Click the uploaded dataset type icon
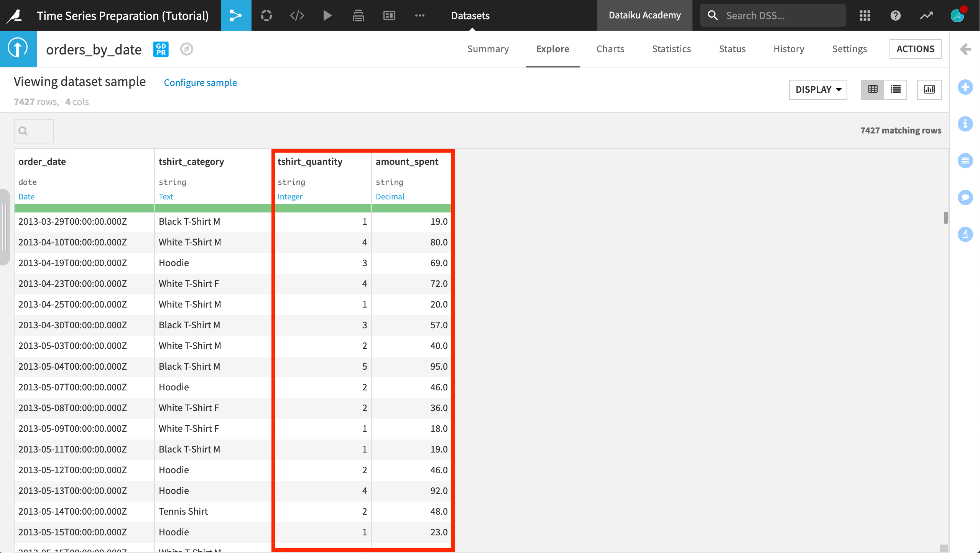Screen dimensions: 980x553 click(18, 49)
